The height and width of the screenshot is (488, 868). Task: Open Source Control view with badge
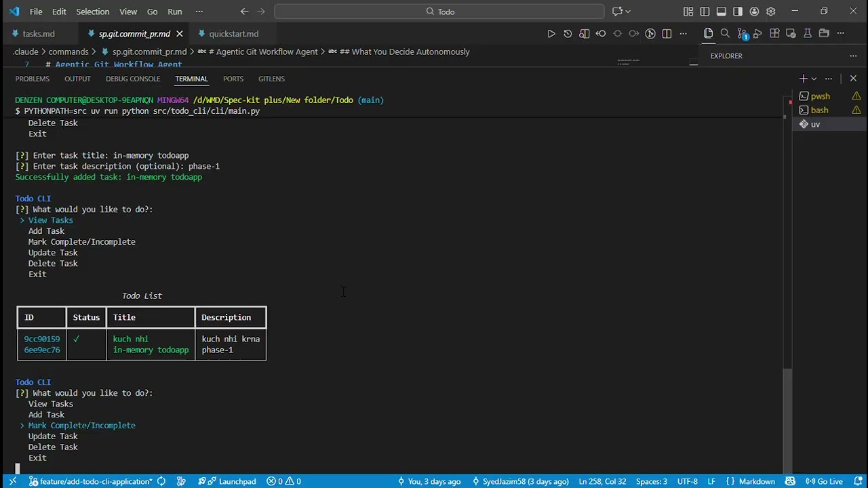(742, 34)
